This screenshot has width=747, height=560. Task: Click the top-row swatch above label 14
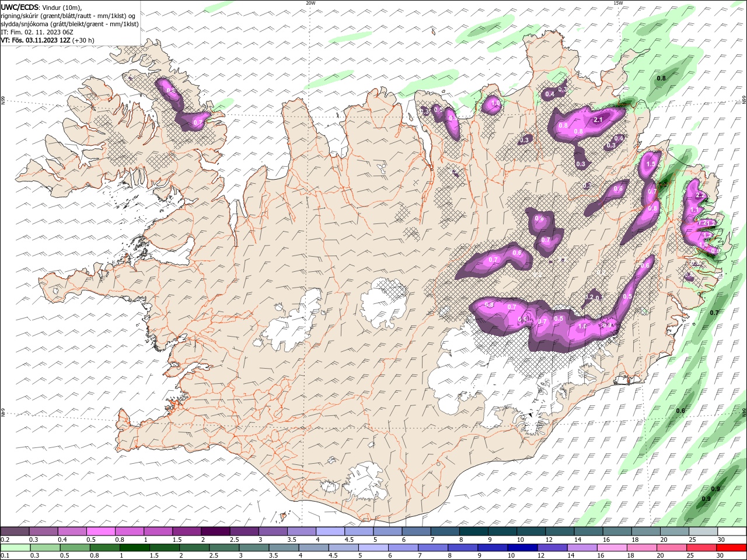(x=588, y=531)
